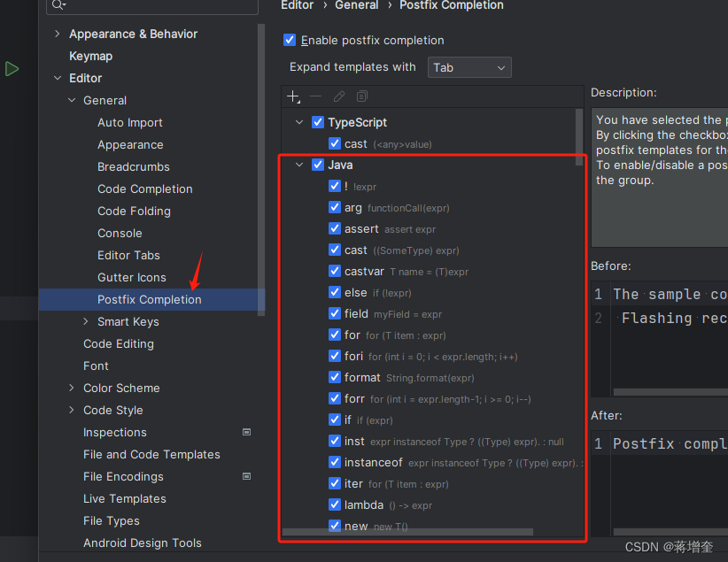Screen dimensions: 728x562
Task: Select Gutter Icons settings
Action: pos(132,277)
